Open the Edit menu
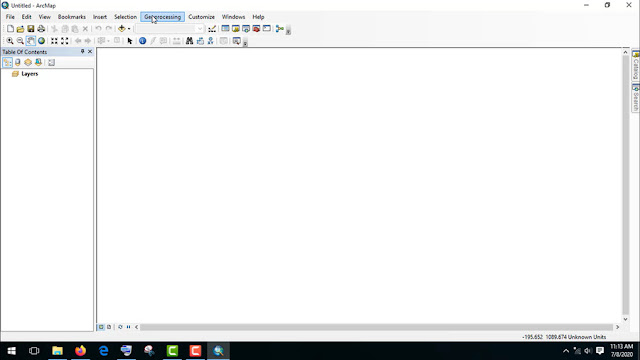This screenshot has width=640, height=360. pyautogui.click(x=27, y=17)
